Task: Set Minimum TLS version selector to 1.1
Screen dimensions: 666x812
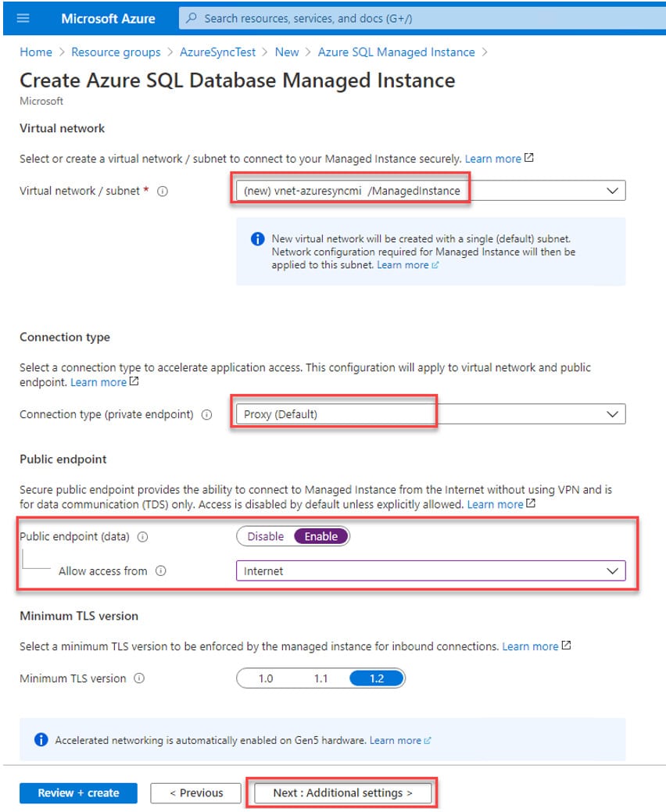Action: [x=320, y=678]
